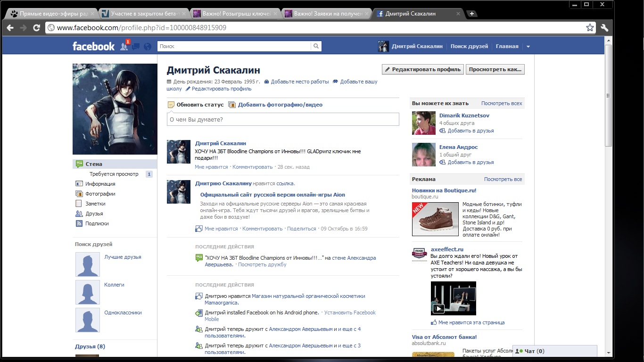Expand the Чат bar
This screenshot has width=644, height=362.
[x=554, y=351]
